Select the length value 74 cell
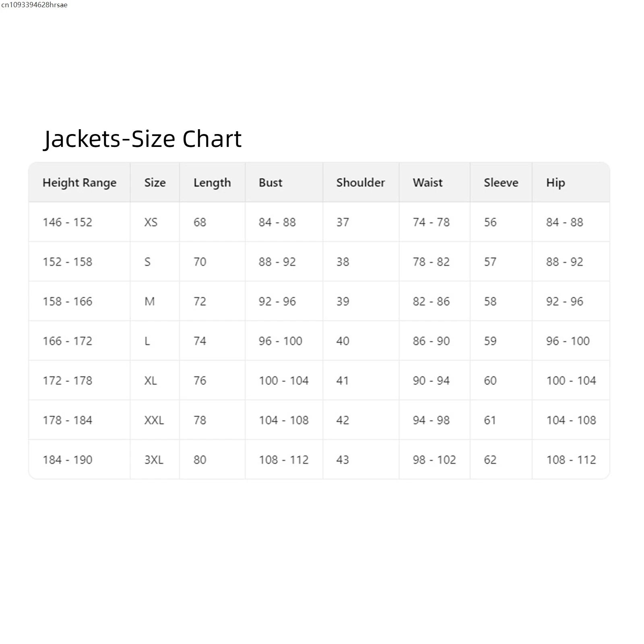This screenshot has height=644, width=644. [200, 341]
